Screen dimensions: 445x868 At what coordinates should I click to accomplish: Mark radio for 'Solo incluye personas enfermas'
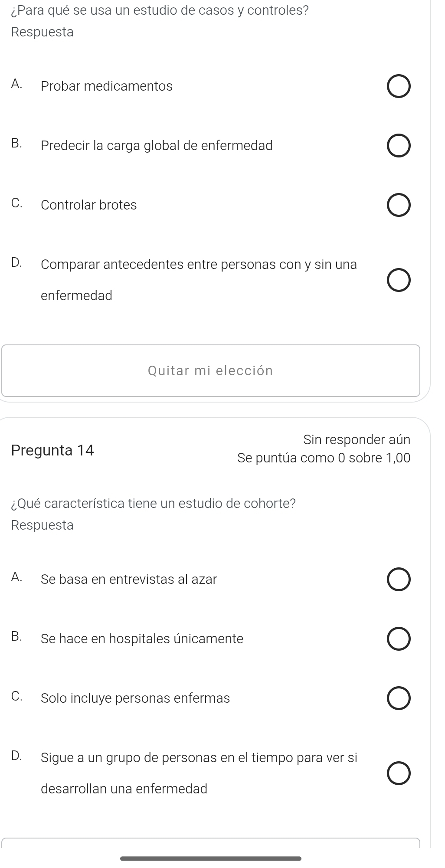coord(399,698)
